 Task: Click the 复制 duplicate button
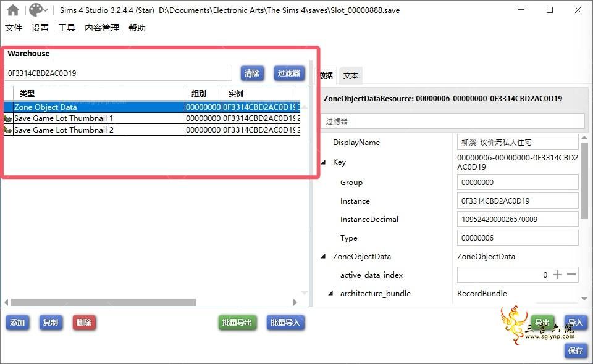point(51,323)
